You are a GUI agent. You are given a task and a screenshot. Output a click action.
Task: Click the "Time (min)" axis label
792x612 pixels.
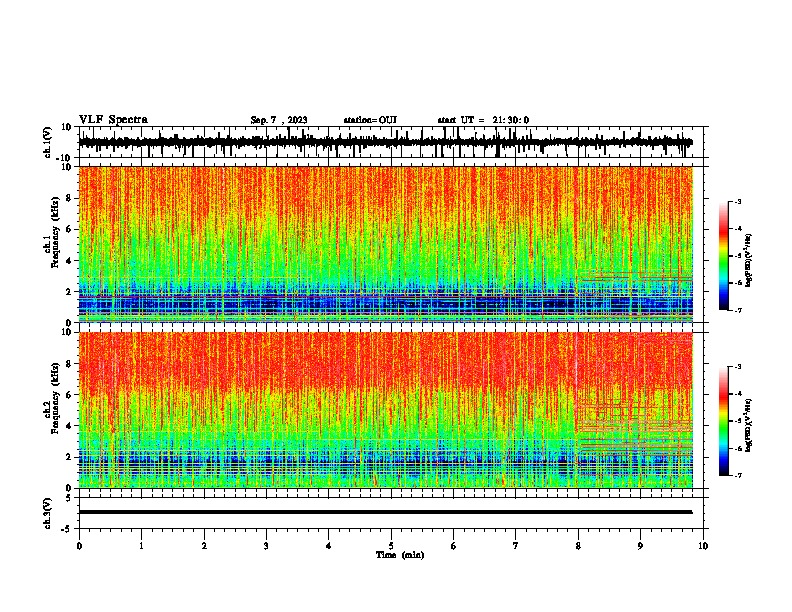click(x=400, y=555)
